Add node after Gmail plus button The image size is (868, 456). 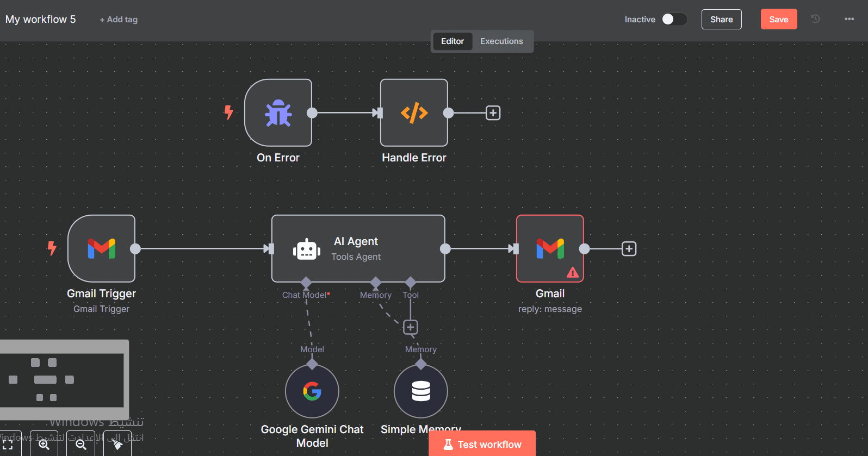629,249
